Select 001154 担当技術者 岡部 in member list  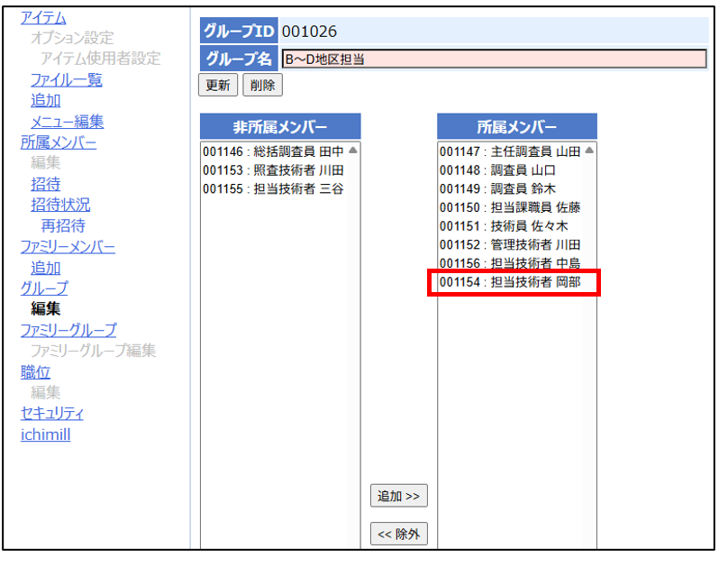pyautogui.click(x=510, y=283)
